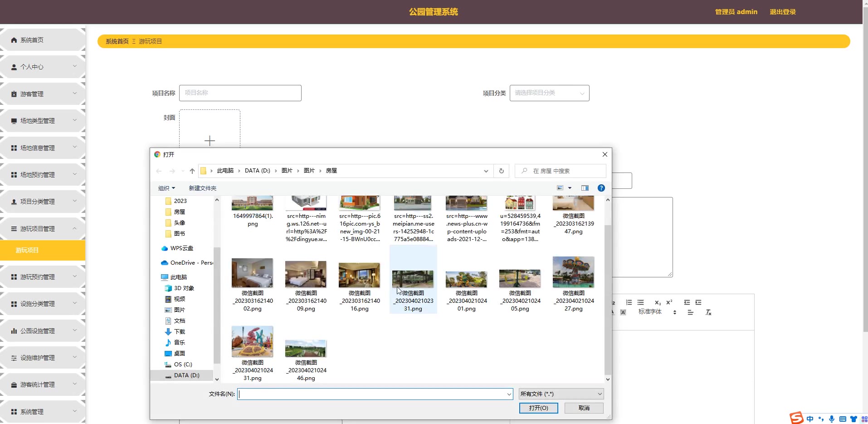The image size is (868, 424).
Task: Select 音乐 in navigation tree
Action: click(180, 343)
